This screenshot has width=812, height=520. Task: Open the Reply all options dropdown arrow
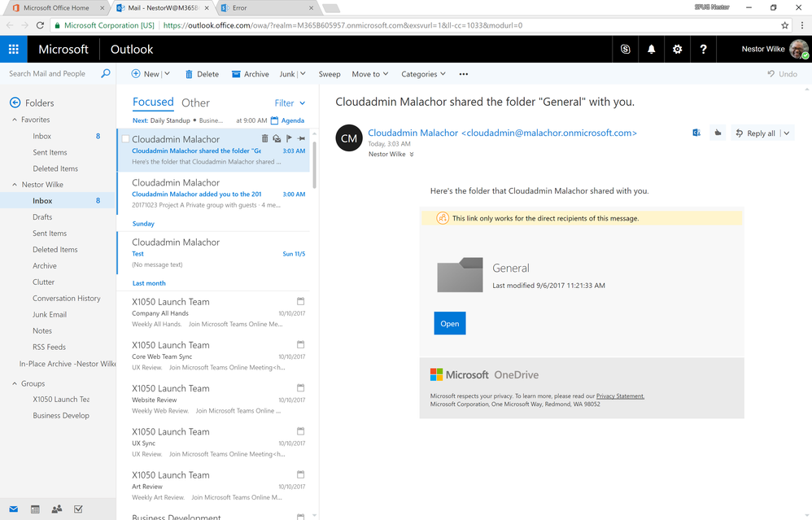click(787, 133)
